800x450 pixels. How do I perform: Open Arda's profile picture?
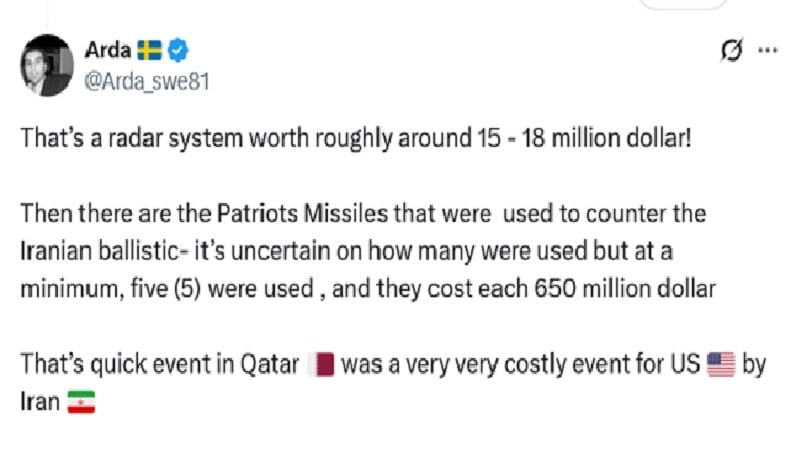[47, 65]
